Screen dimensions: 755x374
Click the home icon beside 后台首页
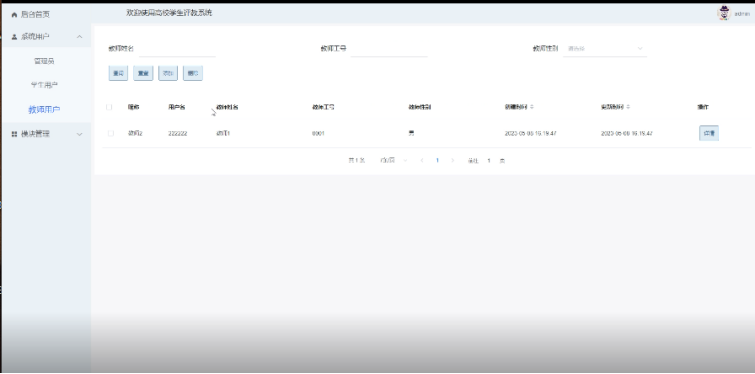pos(14,15)
